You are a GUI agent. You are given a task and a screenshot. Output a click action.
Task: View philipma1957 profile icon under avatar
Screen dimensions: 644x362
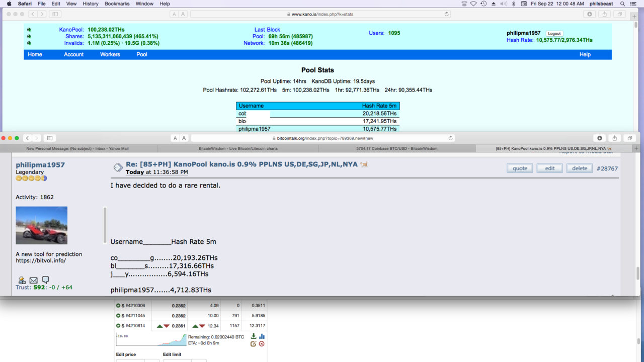pyautogui.click(x=22, y=280)
